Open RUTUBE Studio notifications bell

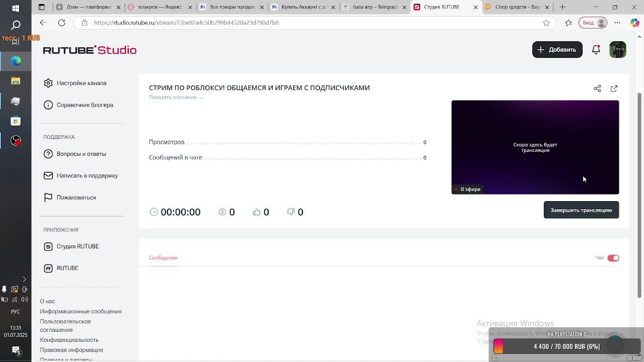pos(596,50)
